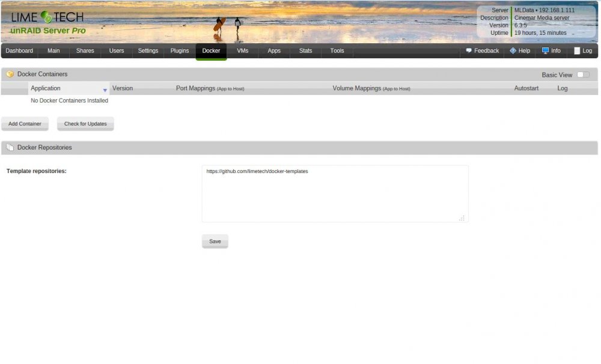
Task: Switch to the Apps tab
Action: [274, 51]
